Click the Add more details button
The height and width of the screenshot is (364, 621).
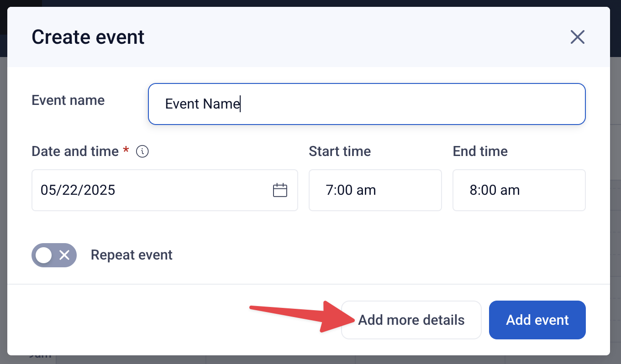[411, 320]
